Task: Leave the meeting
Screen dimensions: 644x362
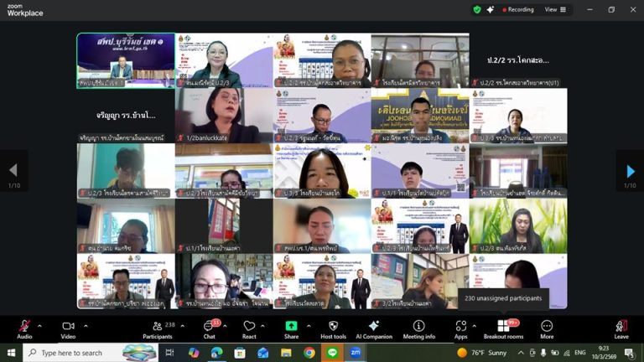Action: click(x=621, y=328)
